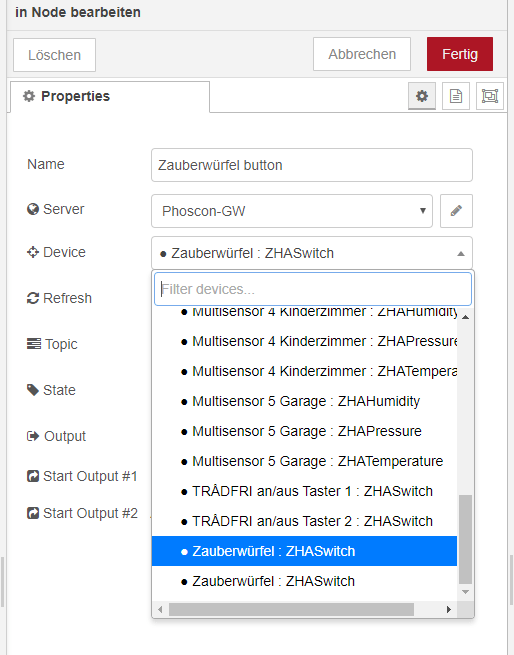Click the up arrow of device list scrollbar
This screenshot has width=514, height=655.
coord(466,317)
